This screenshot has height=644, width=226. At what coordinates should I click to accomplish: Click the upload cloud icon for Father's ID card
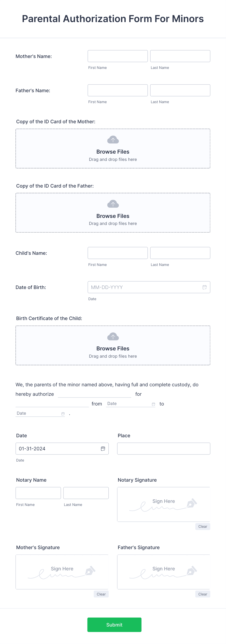coord(113,204)
